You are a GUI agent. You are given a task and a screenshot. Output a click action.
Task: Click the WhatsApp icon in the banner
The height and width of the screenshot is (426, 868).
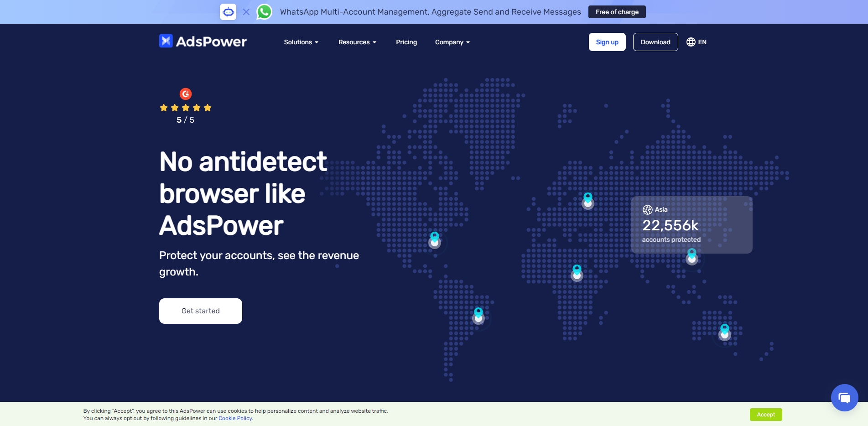(x=264, y=12)
